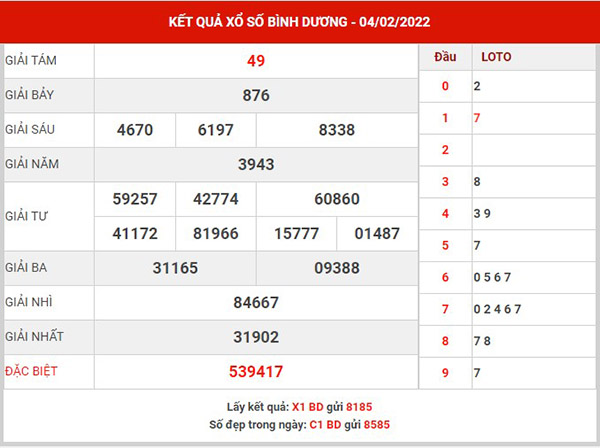The width and height of the screenshot is (600, 448).
Task: Select Giải Ba number 09388
Action: [x=337, y=268]
